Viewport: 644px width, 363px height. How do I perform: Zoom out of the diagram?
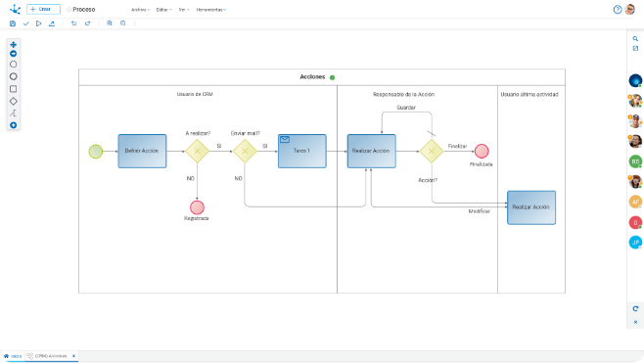pos(122,23)
